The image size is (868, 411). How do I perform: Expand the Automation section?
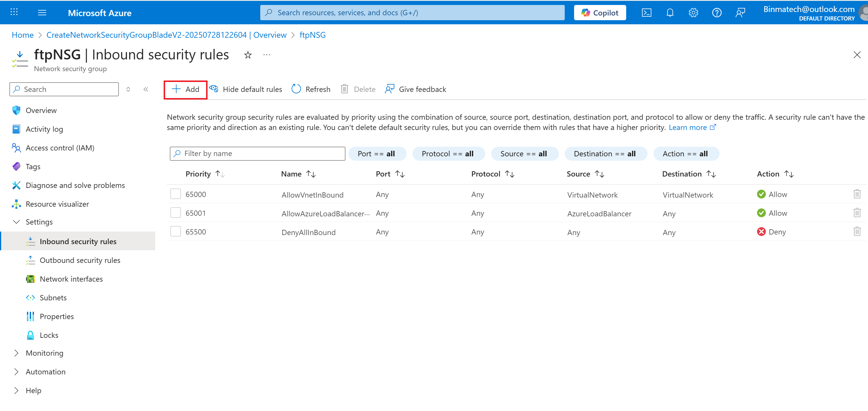tap(16, 371)
